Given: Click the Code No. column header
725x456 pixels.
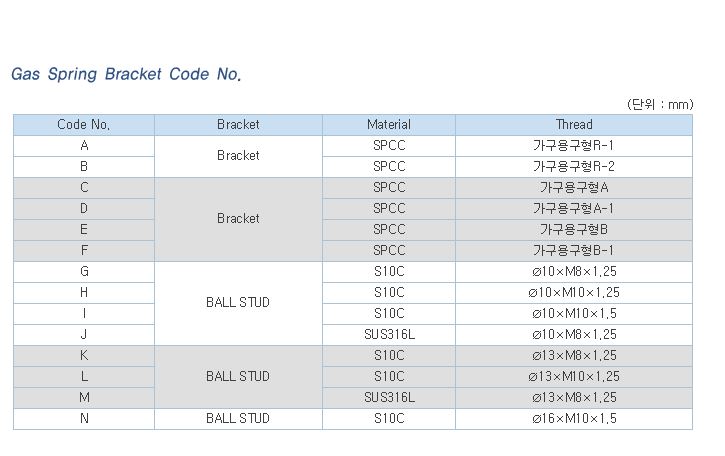Looking at the screenshot, I should tap(84, 125).
